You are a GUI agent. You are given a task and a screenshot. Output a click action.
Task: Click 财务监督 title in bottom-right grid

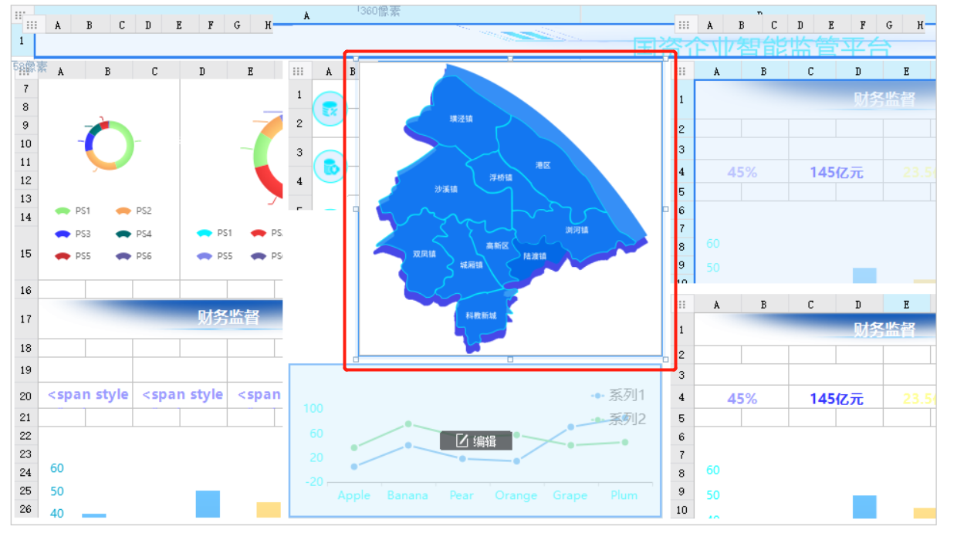pyautogui.click(x=884, y=329)
